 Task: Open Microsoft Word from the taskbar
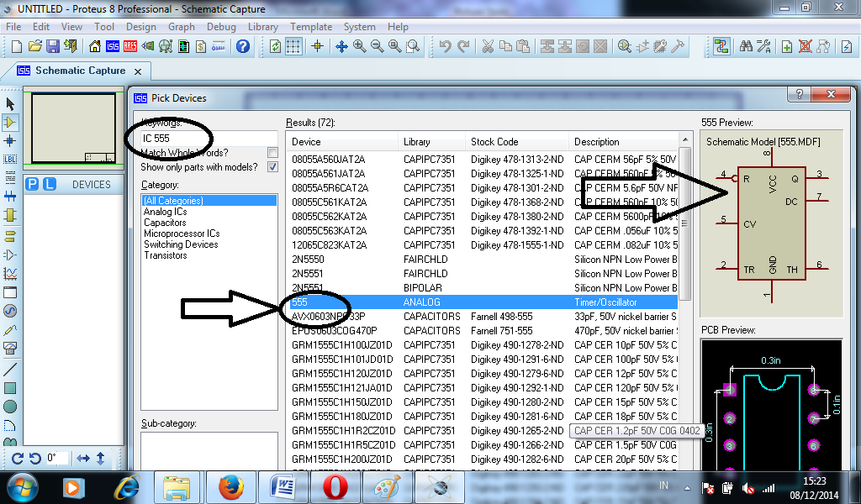283,487
